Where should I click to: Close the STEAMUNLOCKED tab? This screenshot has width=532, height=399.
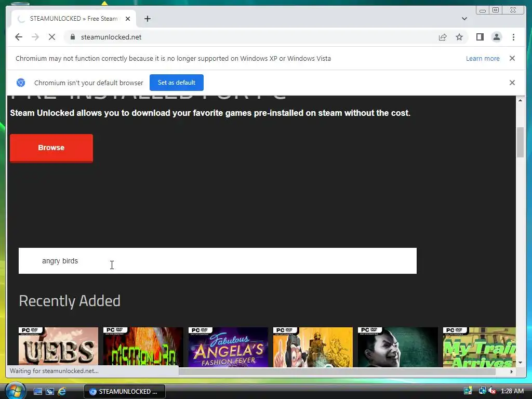(x=128, y=19)
